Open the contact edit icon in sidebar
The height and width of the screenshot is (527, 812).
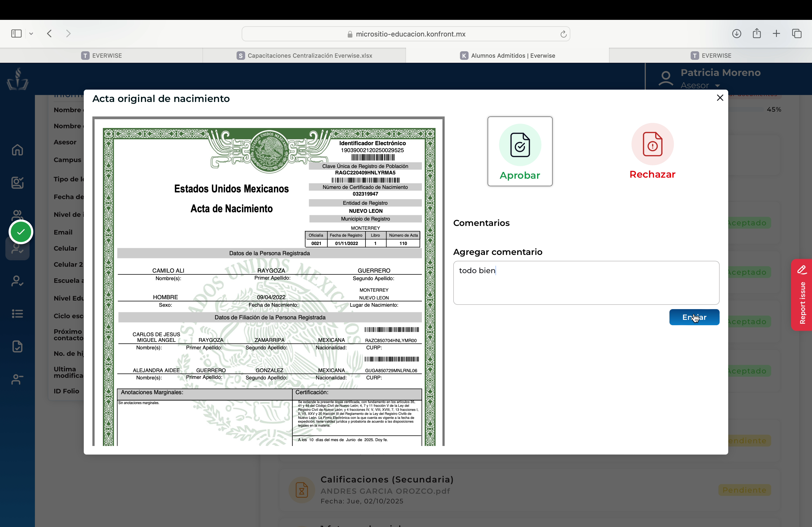(x=17, y=182)
